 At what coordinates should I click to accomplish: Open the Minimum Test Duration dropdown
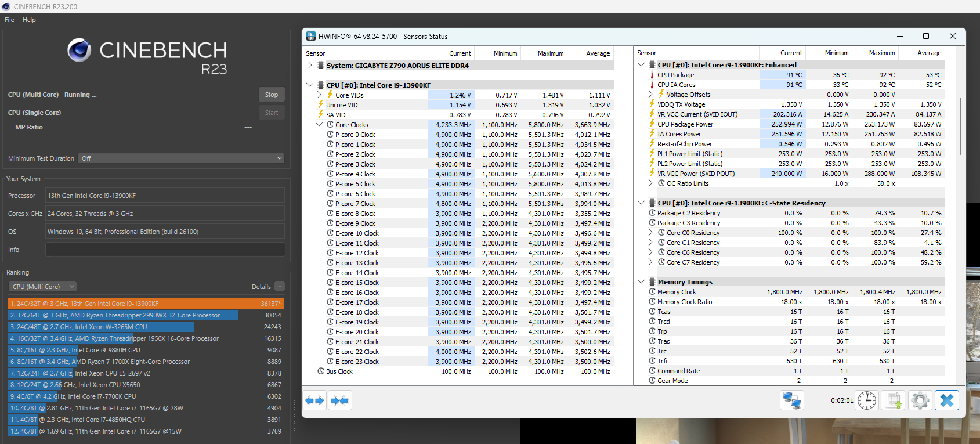pos(181,158)
